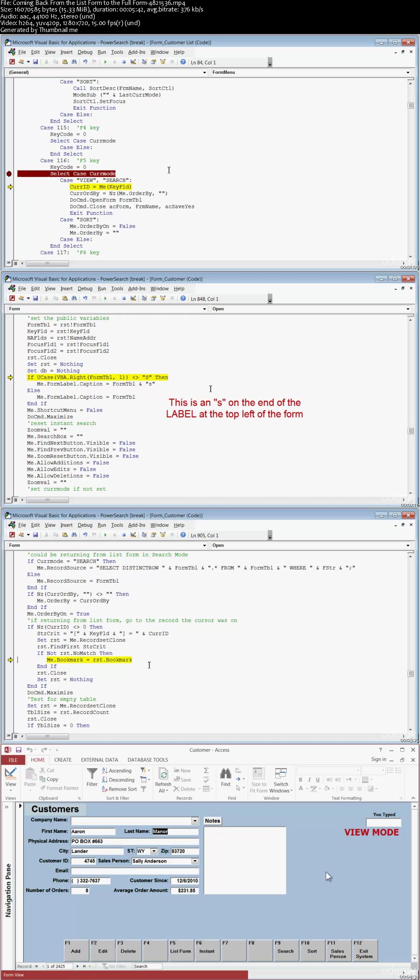Expand Sales Person combo box

195,861
